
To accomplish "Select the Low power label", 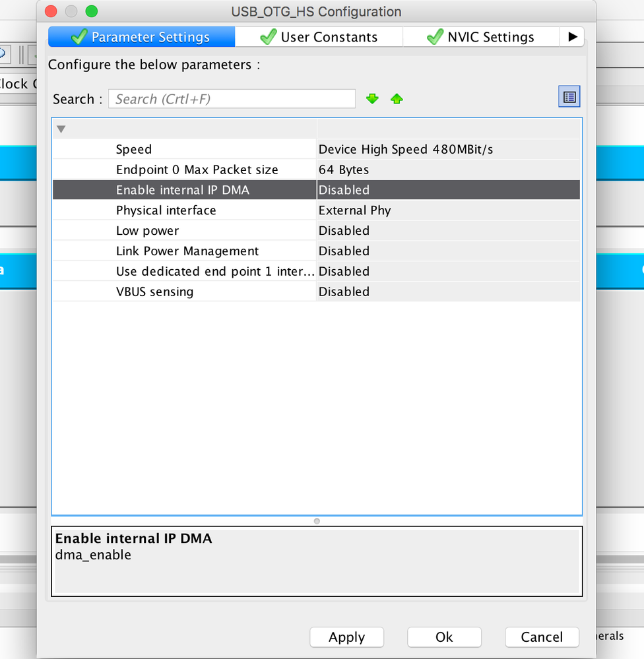I will (x=147, y=231).
